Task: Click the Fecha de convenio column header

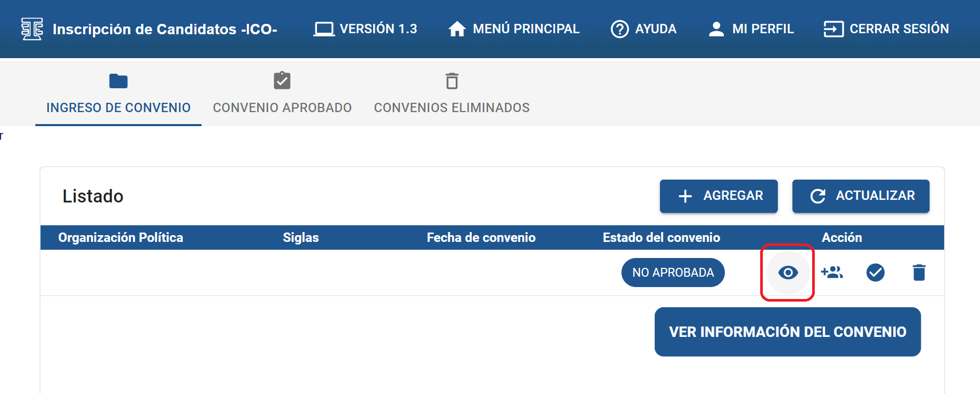Action: point(481,238)
